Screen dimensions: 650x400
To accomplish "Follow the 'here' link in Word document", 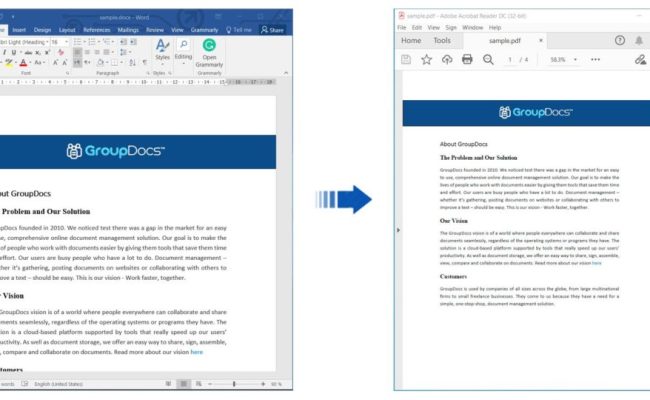I will click(196, 352).
